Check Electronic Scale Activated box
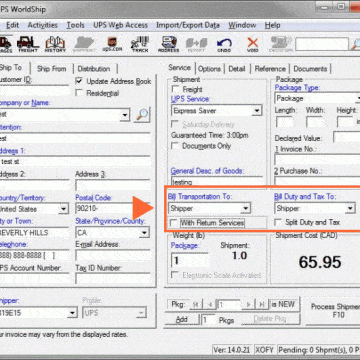 (x=174, y=275)
